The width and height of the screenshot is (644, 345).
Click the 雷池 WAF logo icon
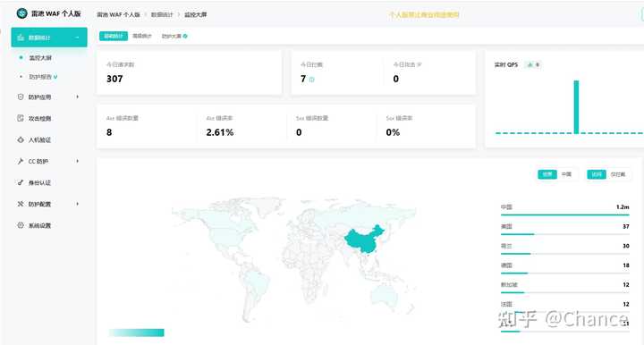click(x=21, y=13)
